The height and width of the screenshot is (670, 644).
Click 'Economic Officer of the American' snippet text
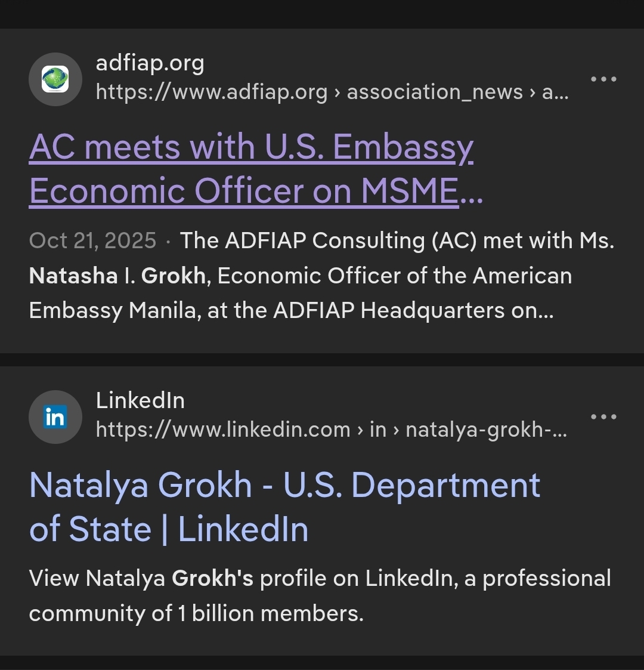pyautogui.click(x=394, y=276)
